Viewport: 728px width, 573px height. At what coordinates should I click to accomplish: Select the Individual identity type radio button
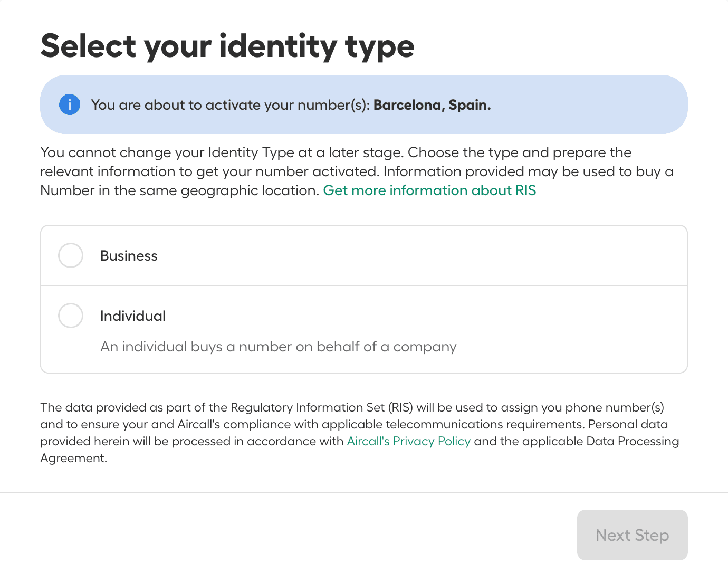point(70,316)
